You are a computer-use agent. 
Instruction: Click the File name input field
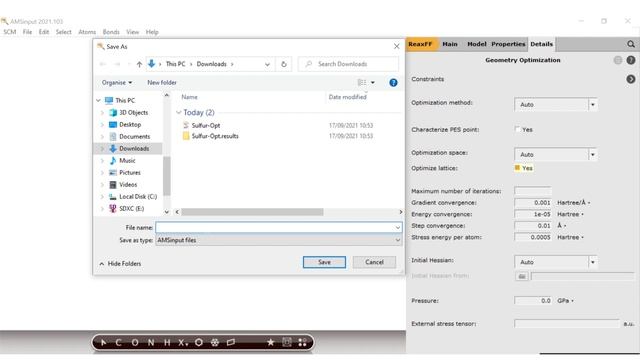278,228
